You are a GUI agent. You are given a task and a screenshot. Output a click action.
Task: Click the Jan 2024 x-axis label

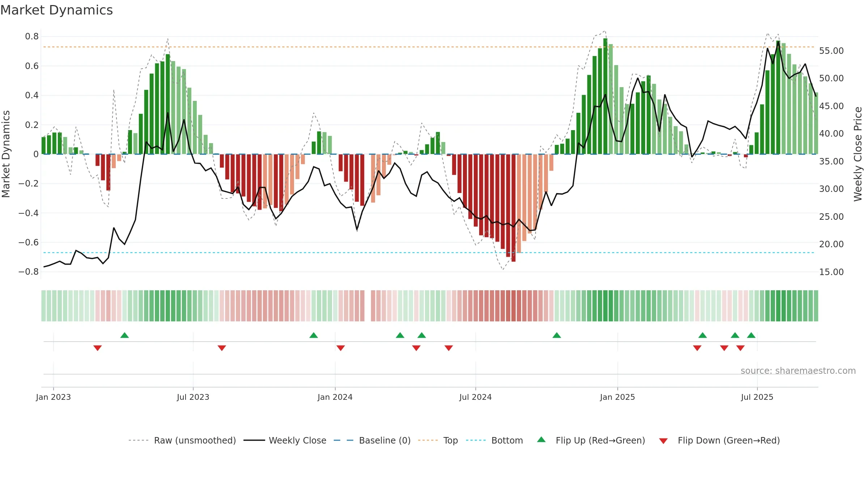coord(335,397)
